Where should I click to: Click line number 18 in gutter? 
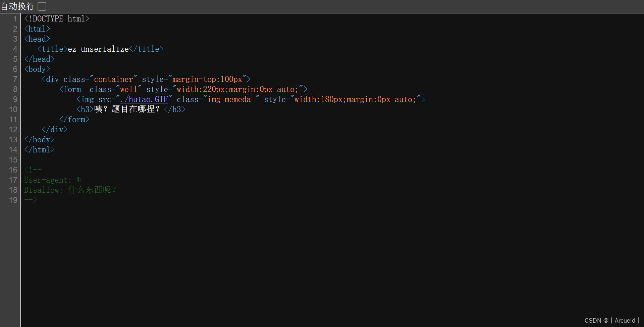tap(13, 190)
